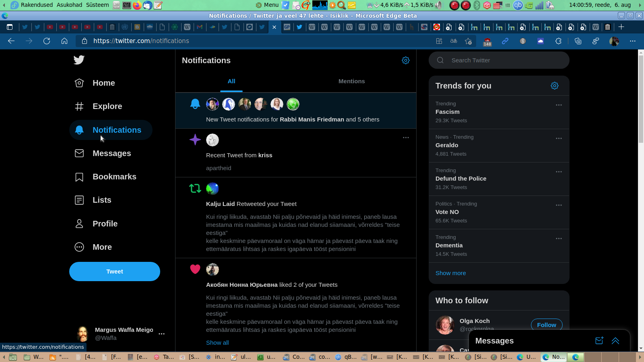Open Edge collections icon

578,41
